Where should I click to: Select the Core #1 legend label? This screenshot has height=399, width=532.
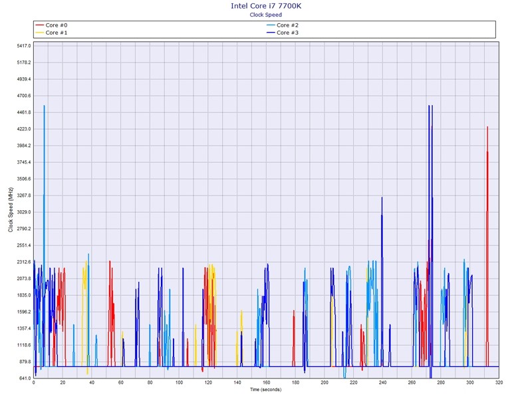click(56, 33)
